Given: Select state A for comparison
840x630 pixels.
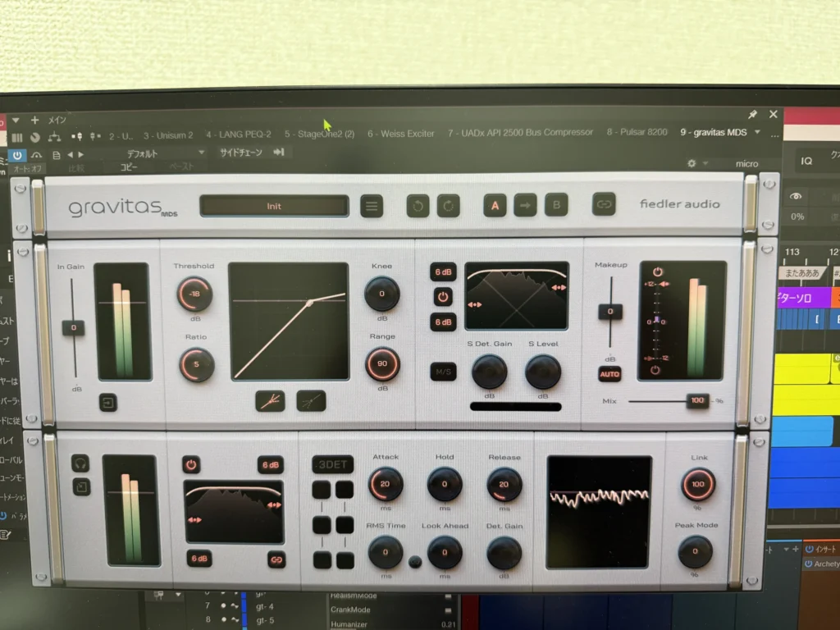Looking at the screenshot, I should pos(495,206).
